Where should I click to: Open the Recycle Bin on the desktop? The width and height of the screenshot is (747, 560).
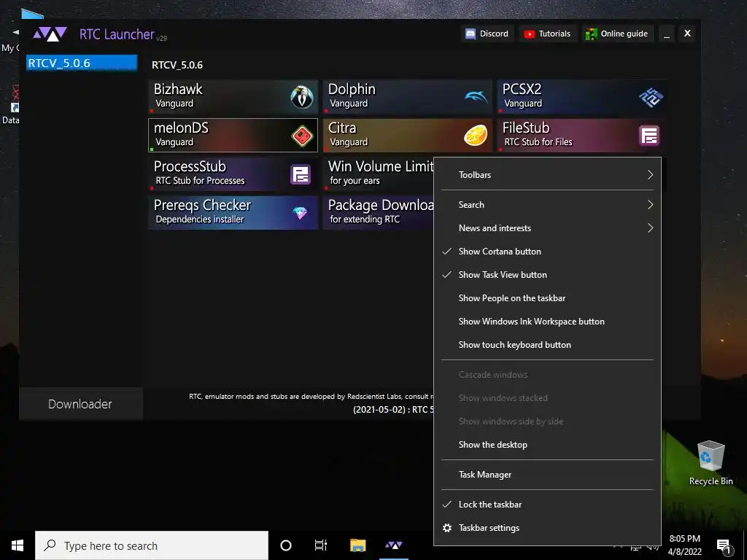(x=711, y=463)
